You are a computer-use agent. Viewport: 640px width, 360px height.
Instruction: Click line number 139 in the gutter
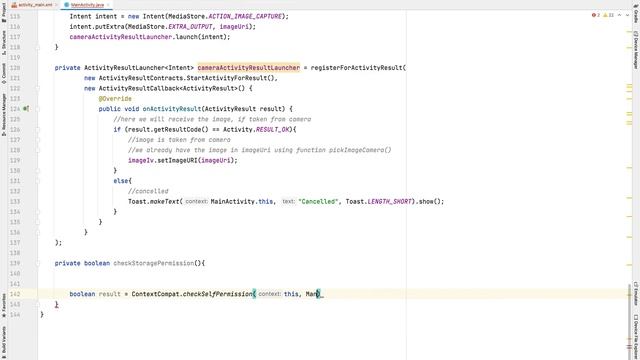pos(15,263)
